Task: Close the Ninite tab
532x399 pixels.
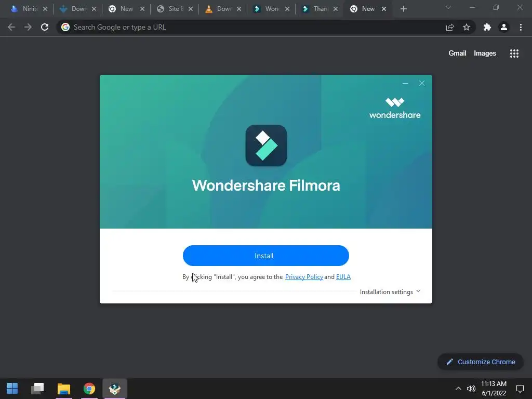Action: [45, 9]
